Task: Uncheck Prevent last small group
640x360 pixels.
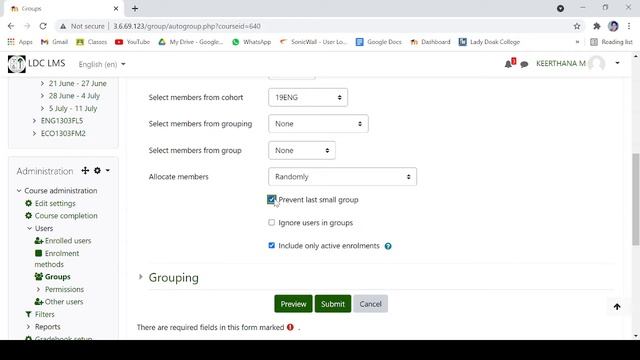Action: 271,199
